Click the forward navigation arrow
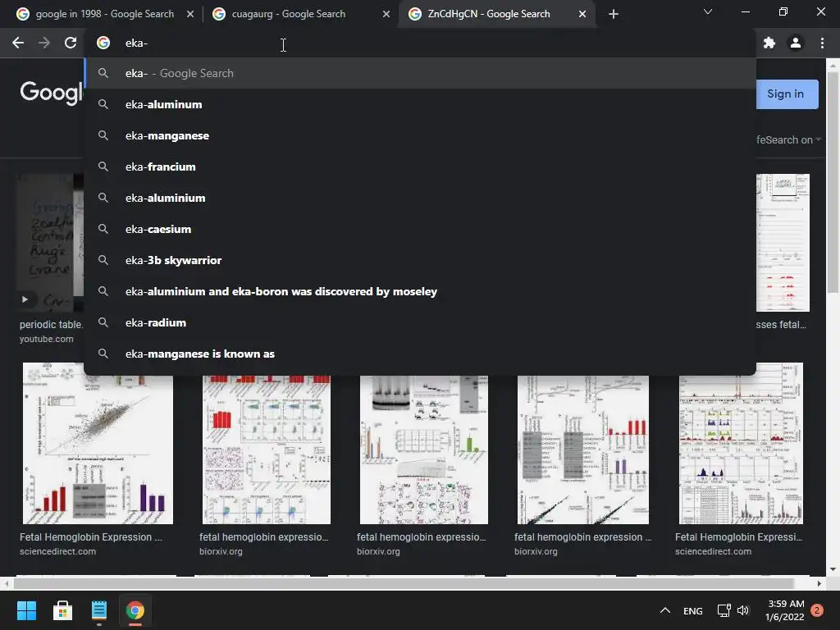The height and width of the screenshot is (630, 840). coord(44,43)
